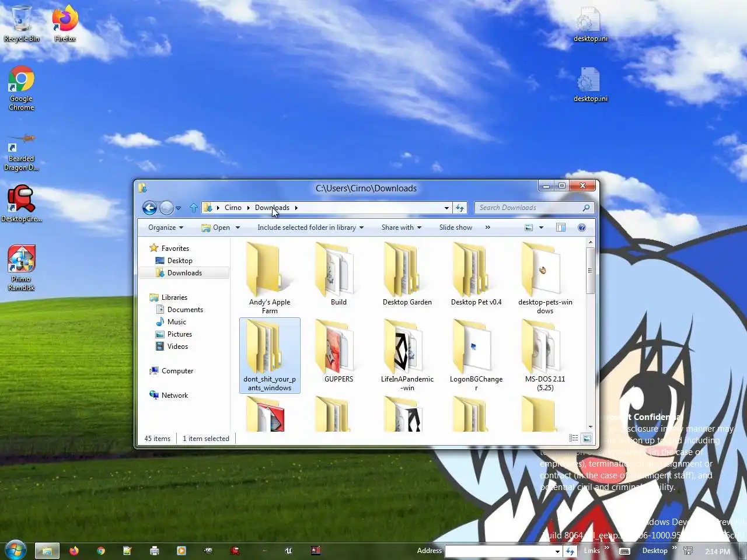Click the taskbar Address input field

click(500, 551)
